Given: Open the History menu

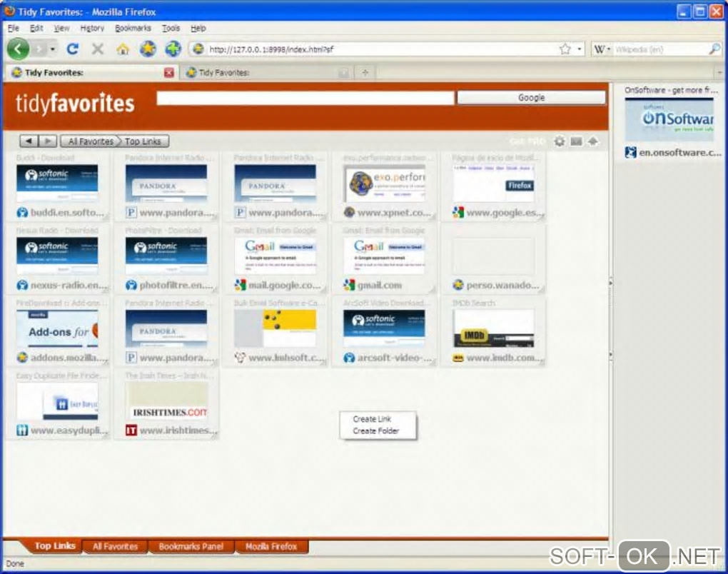Looking at the screenshot, I should 92,28.
